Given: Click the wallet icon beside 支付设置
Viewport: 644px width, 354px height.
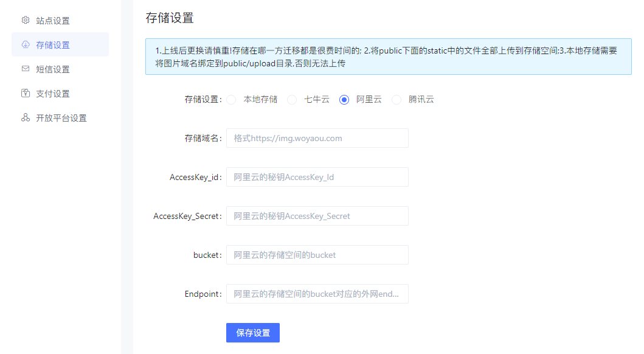Looking at the screenshot, I should pos(26,93).
